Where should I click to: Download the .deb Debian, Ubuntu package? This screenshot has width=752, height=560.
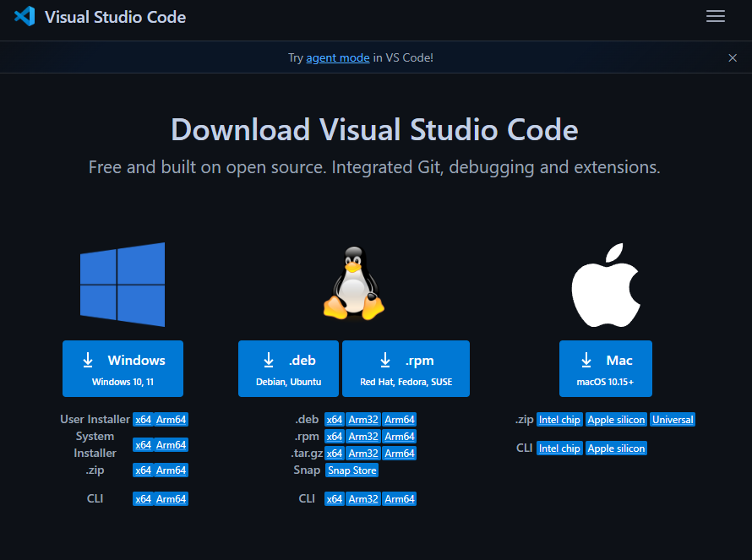[288, 369]
